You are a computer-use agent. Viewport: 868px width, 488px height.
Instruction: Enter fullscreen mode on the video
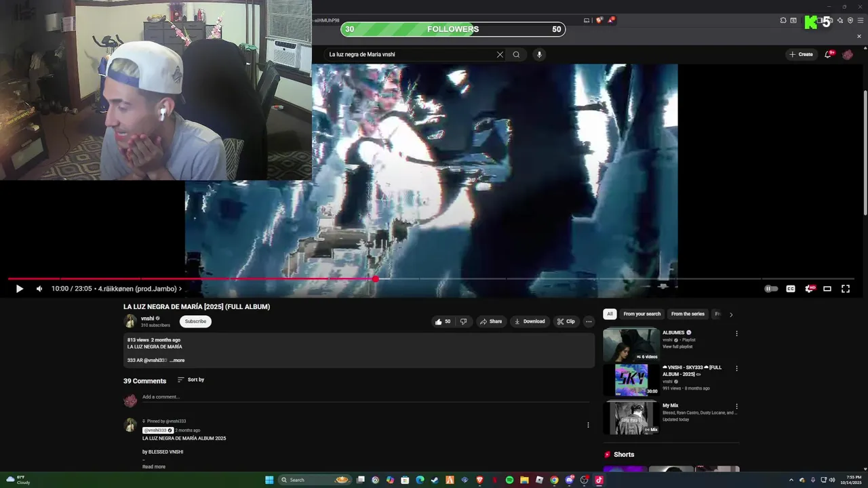click(846, 289)
